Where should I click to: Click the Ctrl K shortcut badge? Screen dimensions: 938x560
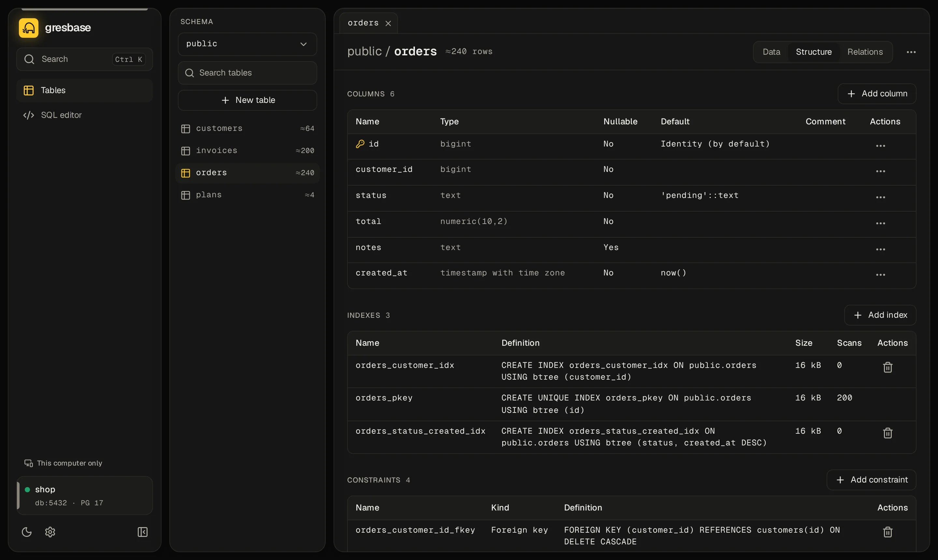[129, 59]
